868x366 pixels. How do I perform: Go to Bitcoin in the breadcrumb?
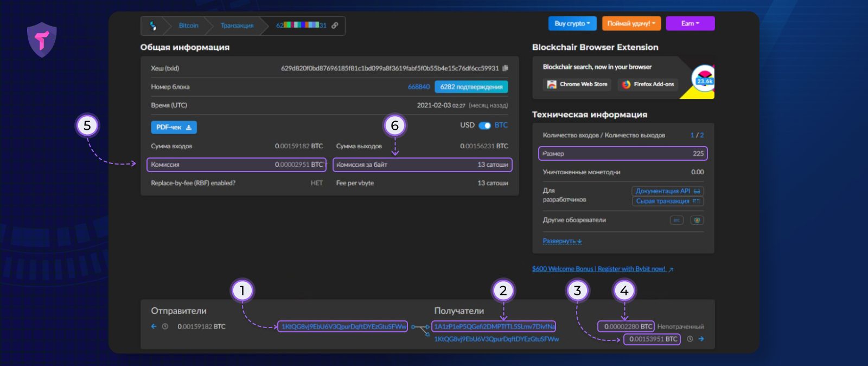point(188,26)
